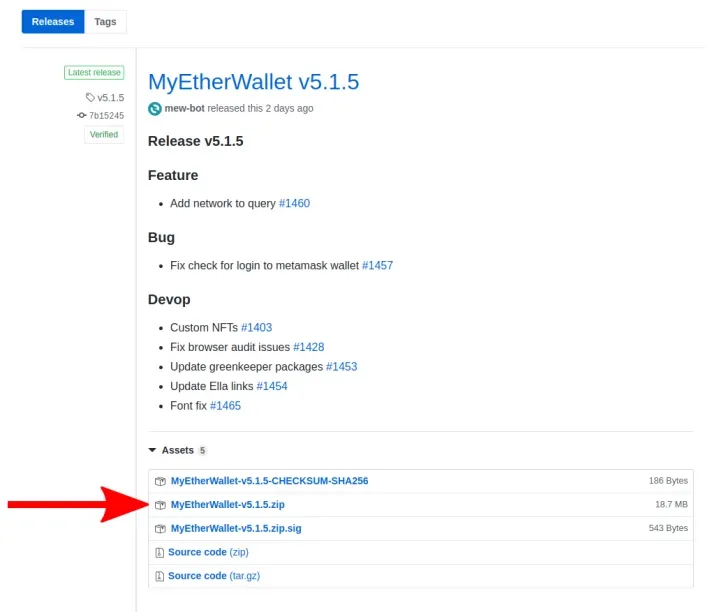Viewport: 710px width, 612px height.
Task: Collapse the Assets section triangle
Action: pyautogui.click(x=152, y=450)
